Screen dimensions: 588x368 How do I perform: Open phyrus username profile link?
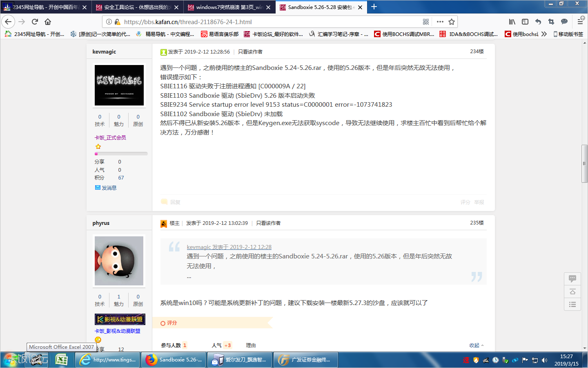101,223
